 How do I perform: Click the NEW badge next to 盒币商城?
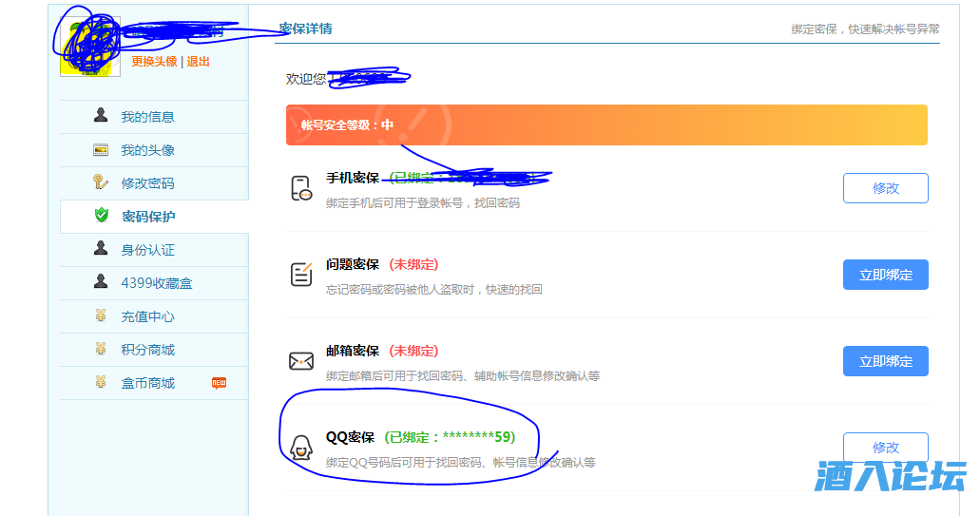(219, 383)
